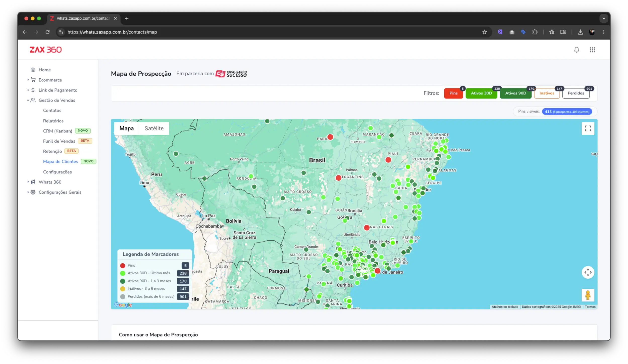Open the Termos link on map
Viewport: 628px width, 364px height.
[x=590, y=307]
